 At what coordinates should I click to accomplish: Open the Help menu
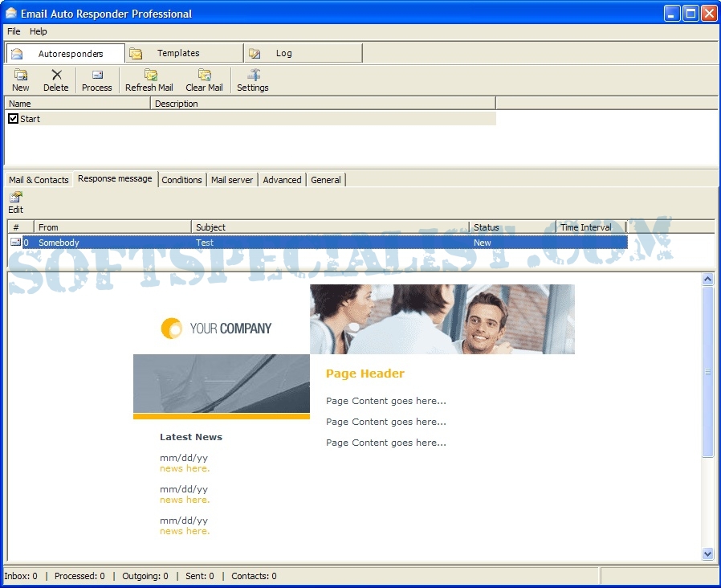[39, 31]
